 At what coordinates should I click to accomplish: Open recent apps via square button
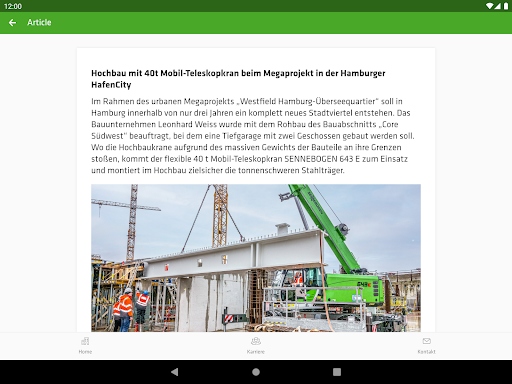tap(337, 372)
